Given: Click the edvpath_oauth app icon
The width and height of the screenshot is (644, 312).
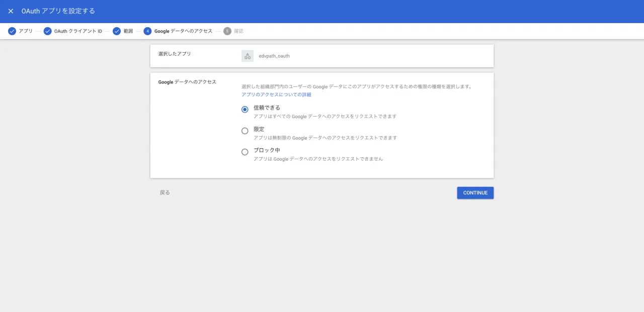Looking at the screenshot, I should pyautogui.click(x=248, y=56).
